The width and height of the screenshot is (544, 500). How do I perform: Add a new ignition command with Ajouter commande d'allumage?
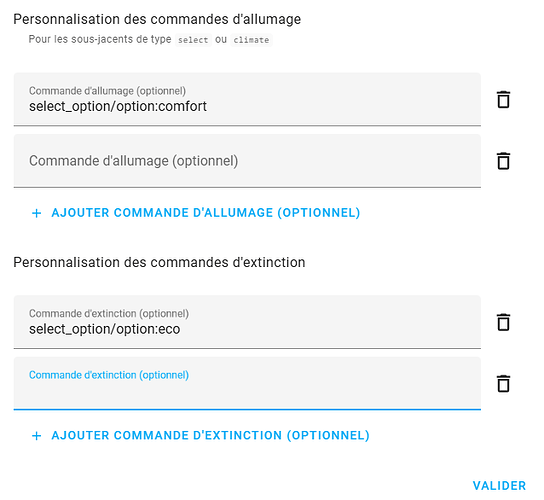[196, 213]
